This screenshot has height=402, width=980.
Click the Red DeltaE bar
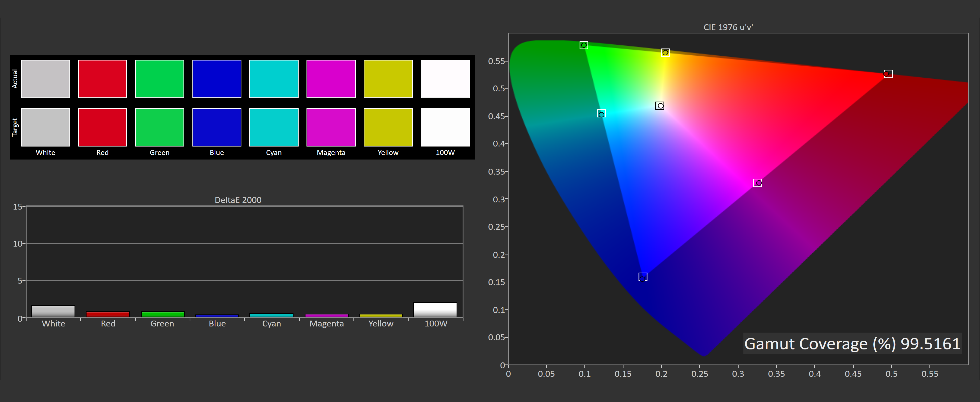pos(108,314)
